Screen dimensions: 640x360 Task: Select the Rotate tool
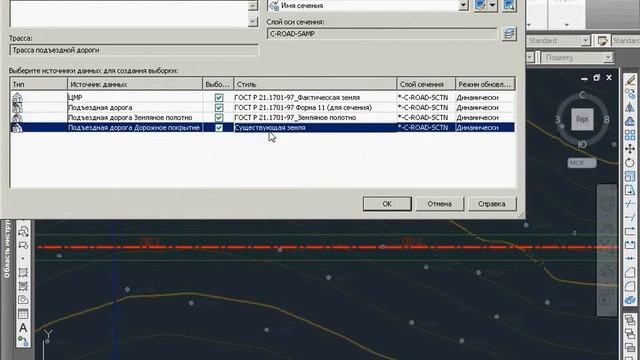click(x=630, y=162)
